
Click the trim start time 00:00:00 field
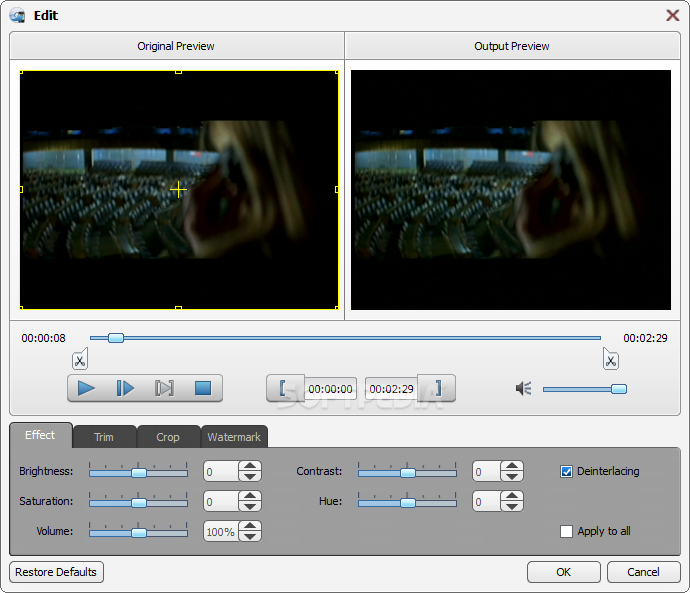(x=330, y=389)
